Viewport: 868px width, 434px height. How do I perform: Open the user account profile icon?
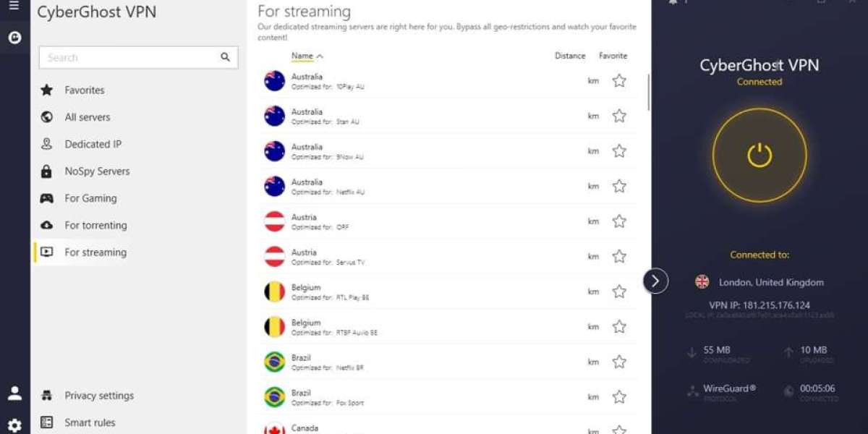[x=14, y=393]
